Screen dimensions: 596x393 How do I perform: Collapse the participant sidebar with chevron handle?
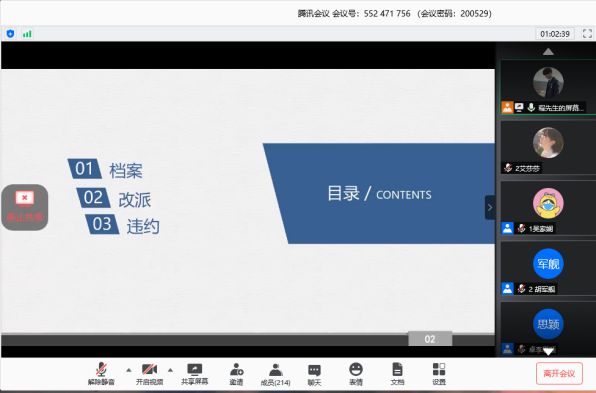[x=490, y=208]
